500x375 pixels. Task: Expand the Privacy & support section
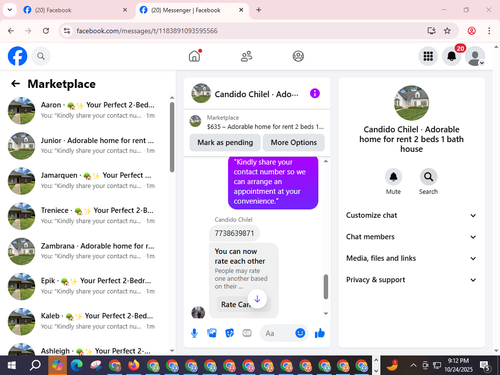(411, 280)
